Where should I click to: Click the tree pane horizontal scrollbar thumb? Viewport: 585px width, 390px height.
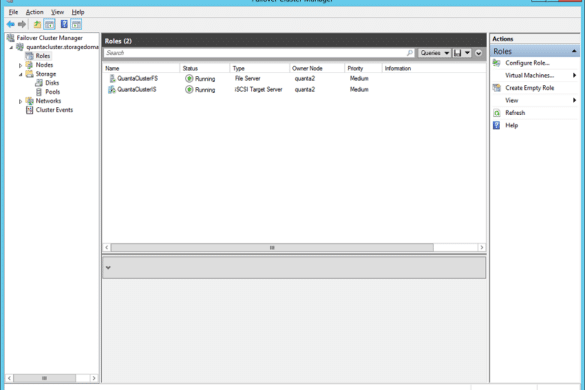(45, 378)
